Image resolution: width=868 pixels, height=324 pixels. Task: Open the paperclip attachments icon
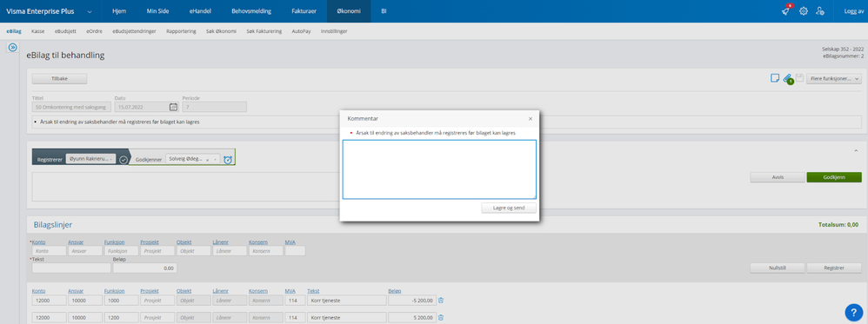788,79
